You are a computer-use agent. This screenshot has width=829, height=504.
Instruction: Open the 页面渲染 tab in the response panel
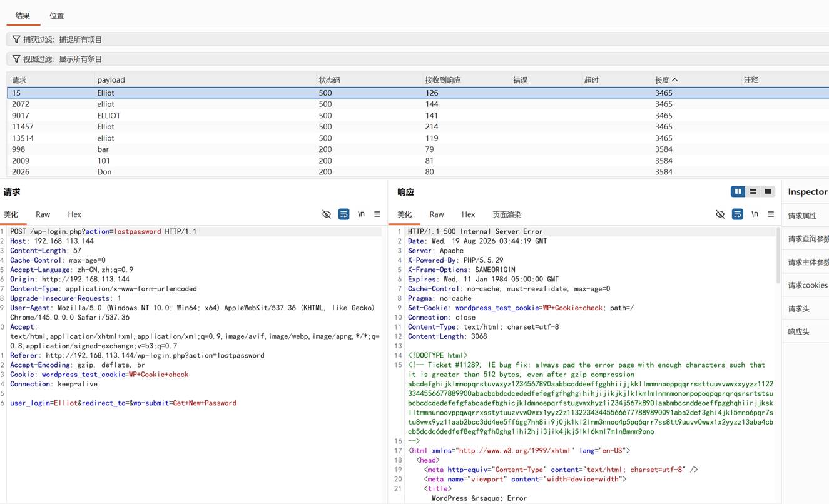pos(507,214)
